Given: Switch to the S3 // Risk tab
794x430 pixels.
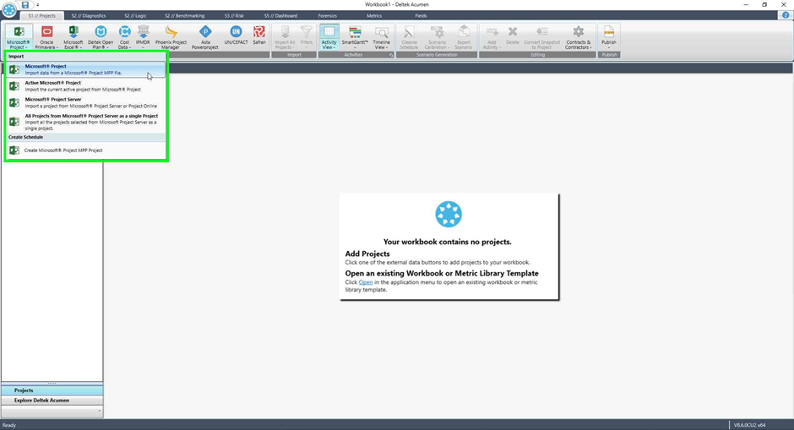Looking at the screenshot, I should [x=234, y=16].
